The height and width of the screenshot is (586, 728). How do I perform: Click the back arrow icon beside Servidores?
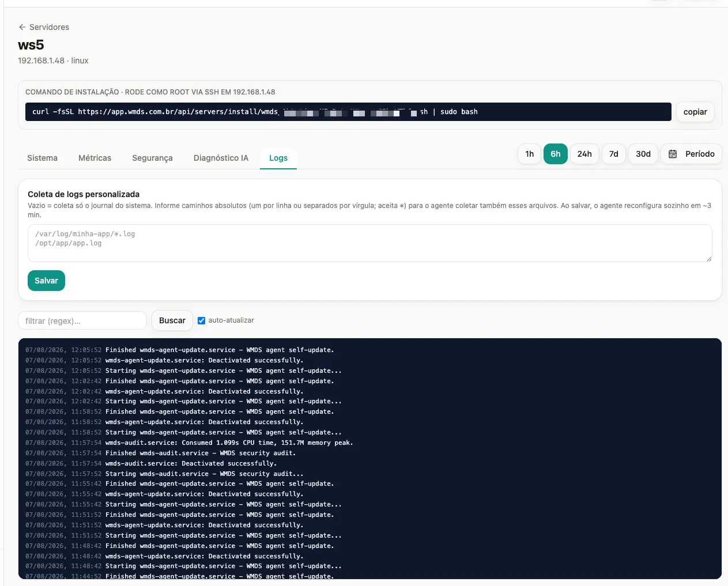[22, 27]
